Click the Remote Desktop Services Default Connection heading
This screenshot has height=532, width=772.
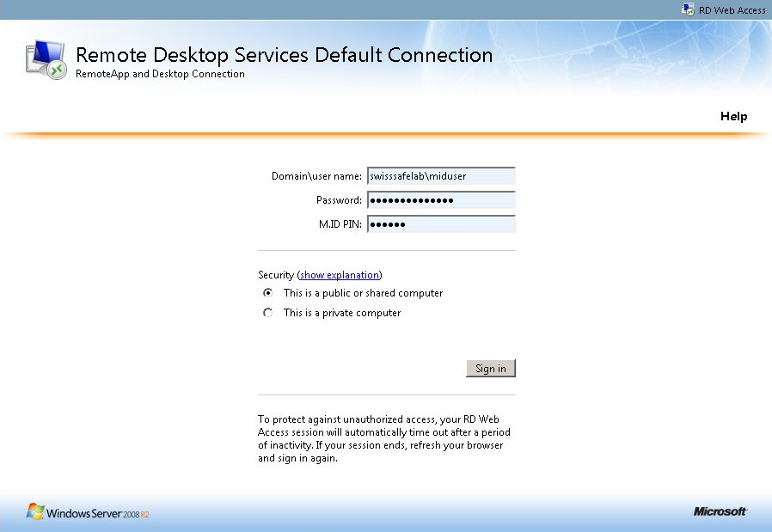pos(284,55)
